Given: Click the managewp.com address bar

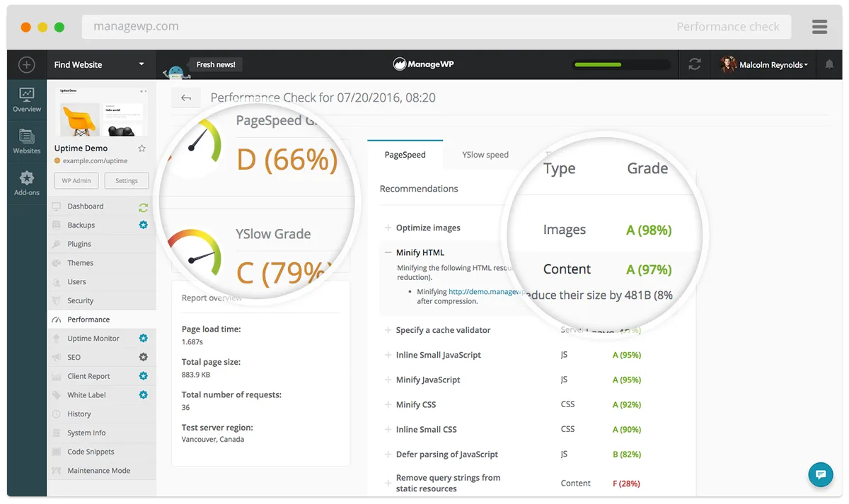Looking at the screenshot, I should [436, 27].
